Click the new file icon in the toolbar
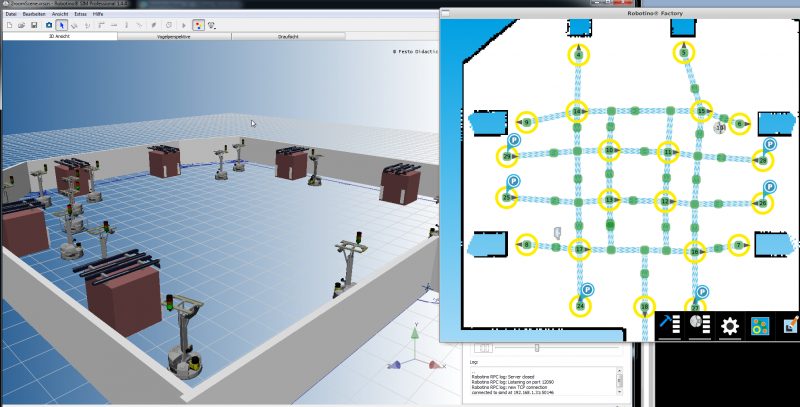Image resolution: width=800 pixels, height=407 pixels. [9, 25]
